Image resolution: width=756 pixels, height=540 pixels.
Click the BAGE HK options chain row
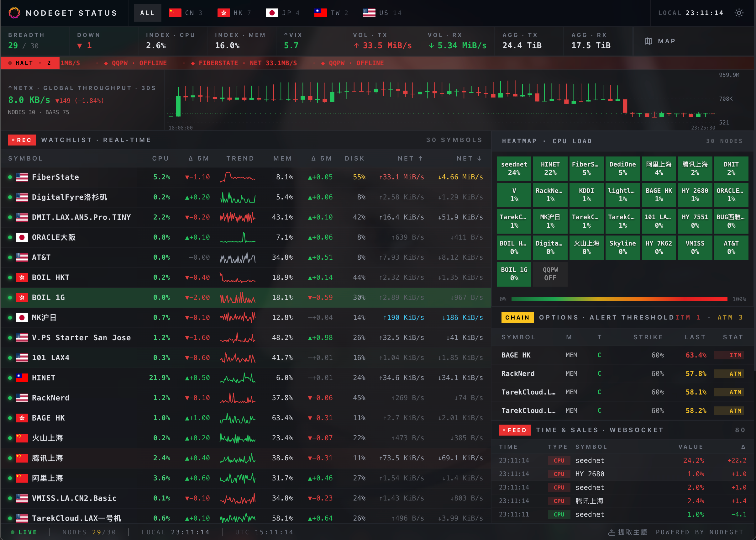(623, 355)
